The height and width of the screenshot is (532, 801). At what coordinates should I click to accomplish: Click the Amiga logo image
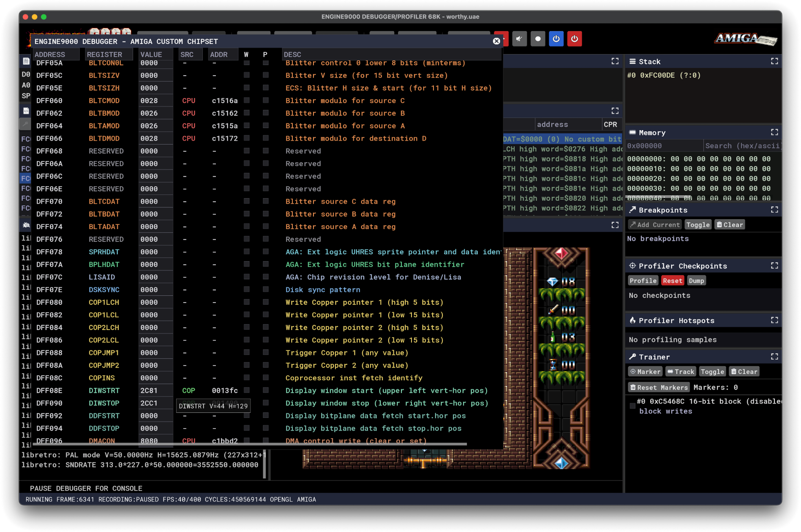click(x=746, y=39)
